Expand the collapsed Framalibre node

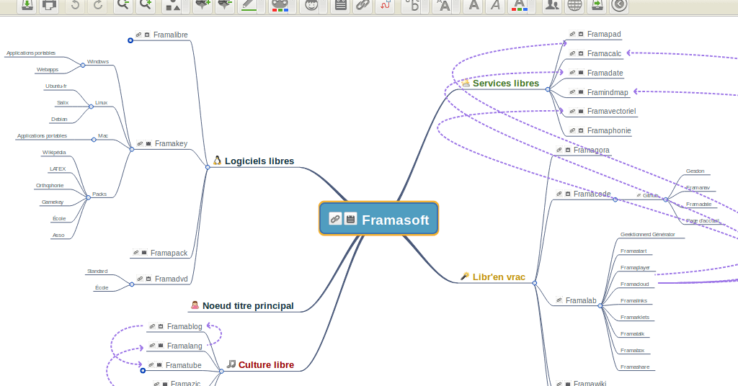pyautogui.click(x=130, y=40)
